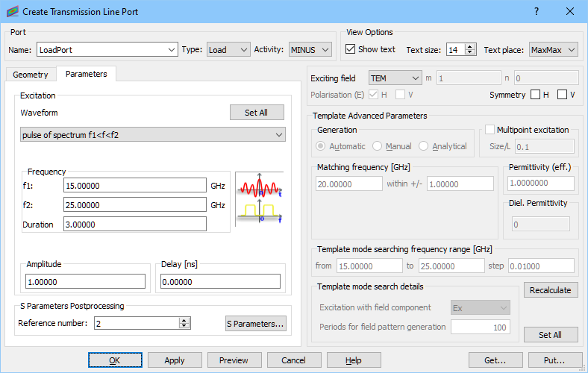Click the Matching frequency field showing 20.00000
The height and width of the screenshot is (373, 588).
pos(349,184)
